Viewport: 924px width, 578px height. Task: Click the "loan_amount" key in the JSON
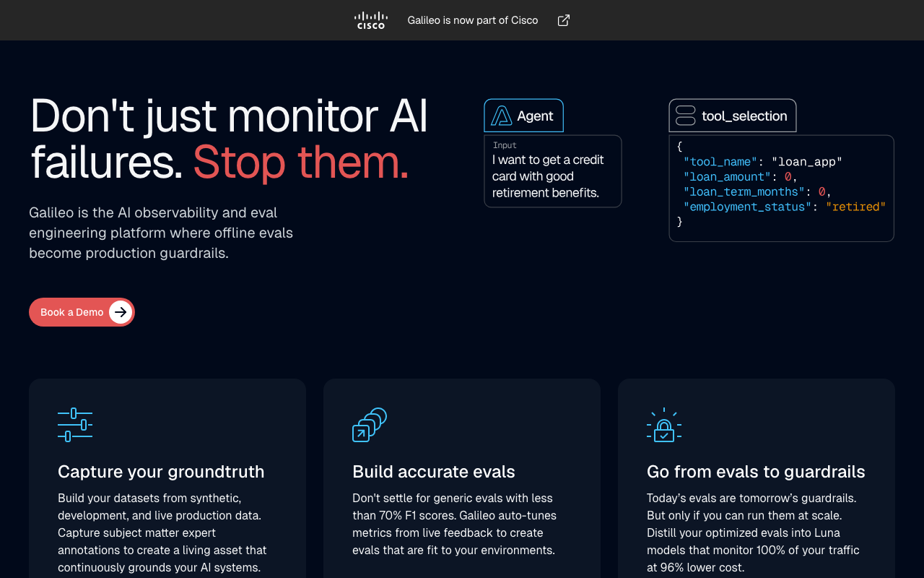click(727, 177)
